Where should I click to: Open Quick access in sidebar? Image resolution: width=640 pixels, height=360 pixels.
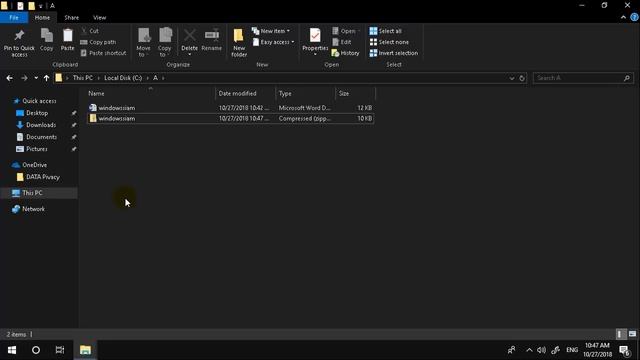[39, 101]
